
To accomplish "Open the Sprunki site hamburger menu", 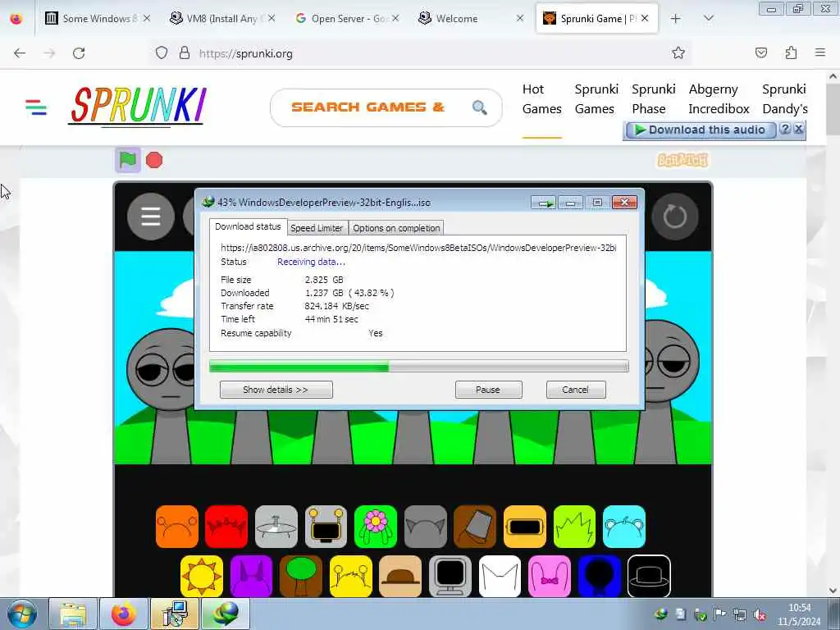I will (x=36, y=107).
